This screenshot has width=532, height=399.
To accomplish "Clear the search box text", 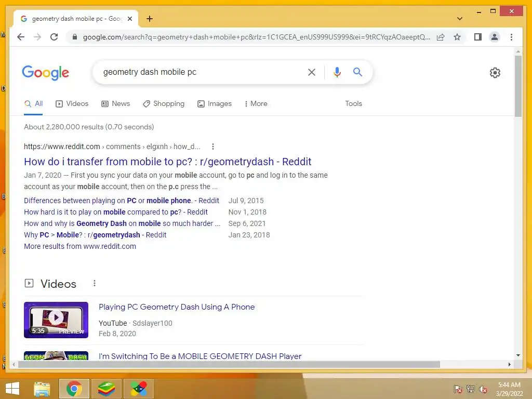I will point(312,72).
